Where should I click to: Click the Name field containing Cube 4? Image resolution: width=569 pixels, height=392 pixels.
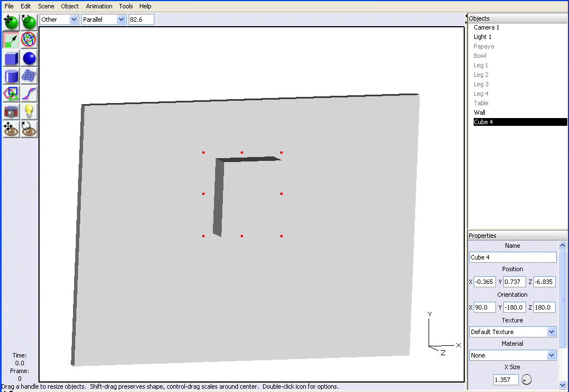(x=513, y=257)
